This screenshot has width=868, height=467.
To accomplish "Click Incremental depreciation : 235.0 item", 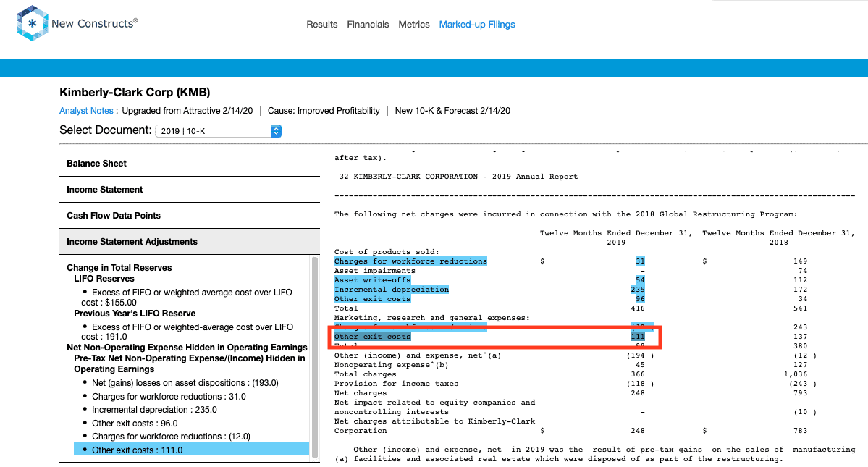I will [x=154, y=410].
